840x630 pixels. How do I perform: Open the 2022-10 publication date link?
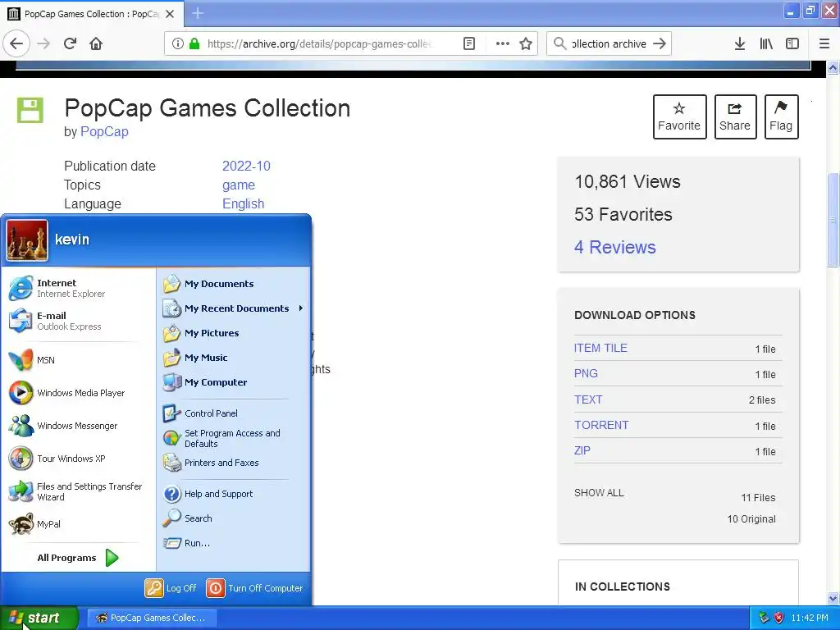pos(246,166)
